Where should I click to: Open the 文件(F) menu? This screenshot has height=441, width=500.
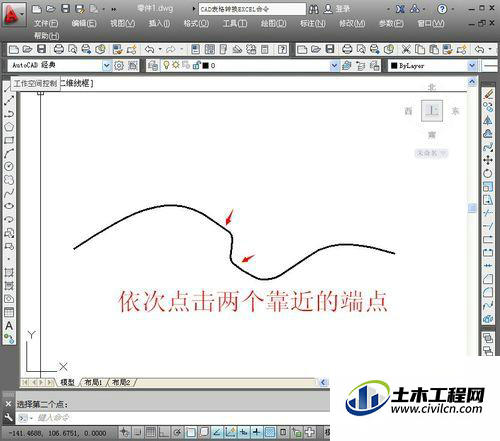pyautogui.click(x=46, y=23)
